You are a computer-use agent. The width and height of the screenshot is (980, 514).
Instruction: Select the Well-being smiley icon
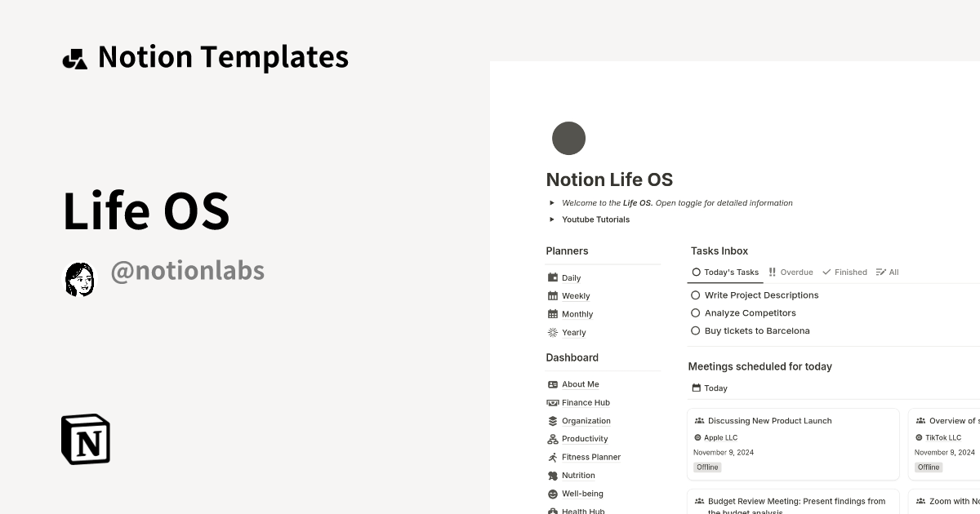click(553, 493)
